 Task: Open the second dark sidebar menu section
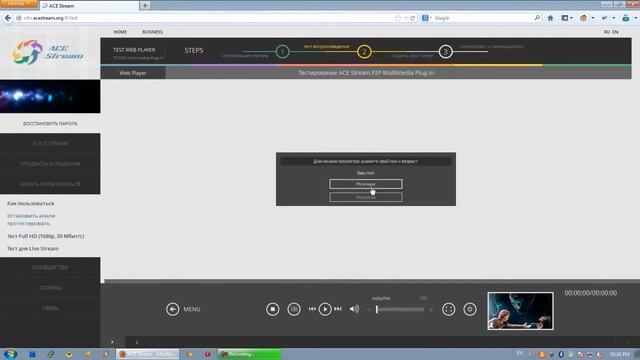click(x=50, y=164)
